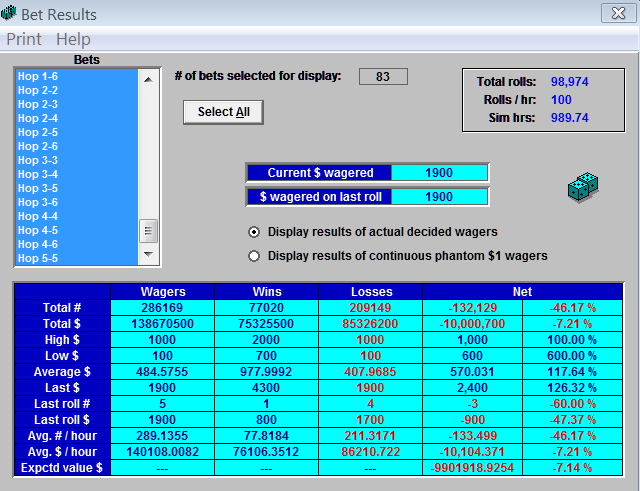Image resolution: width=640 pixels, height=491 pixels.
Task: Close the Bet Results window
Action: 618,13
